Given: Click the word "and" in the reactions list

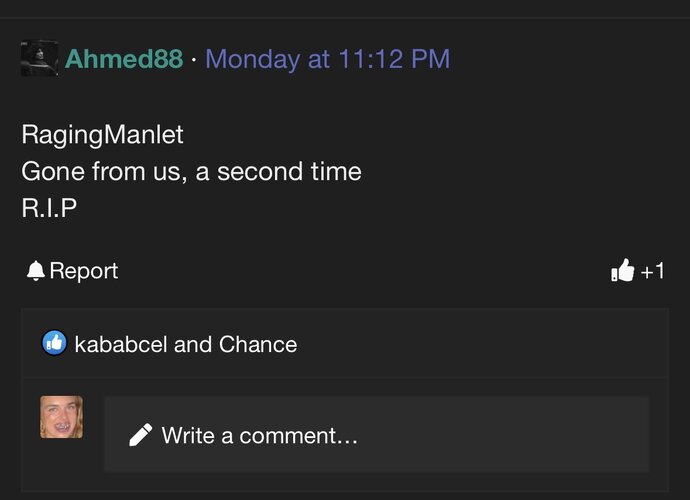Looking at the screenshot, I should (193, 344).
